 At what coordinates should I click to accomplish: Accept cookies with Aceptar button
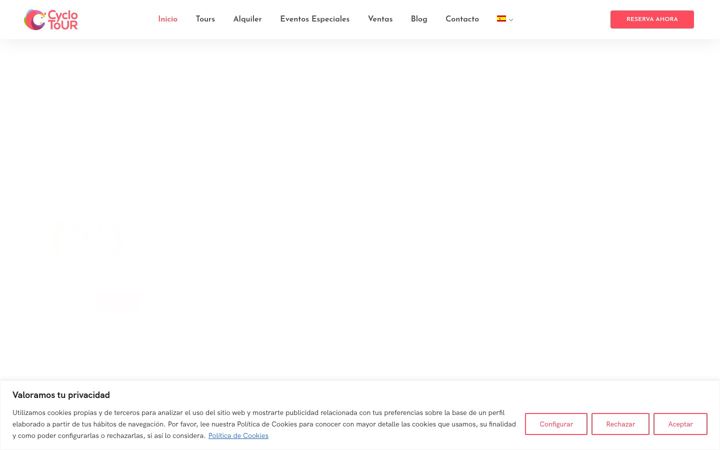(x=681, y=424)
